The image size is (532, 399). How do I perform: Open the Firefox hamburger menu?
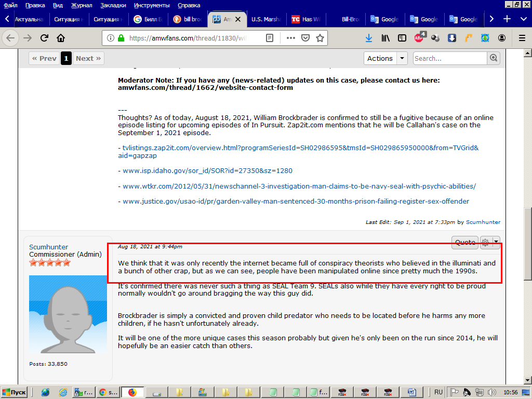(522, 38)
